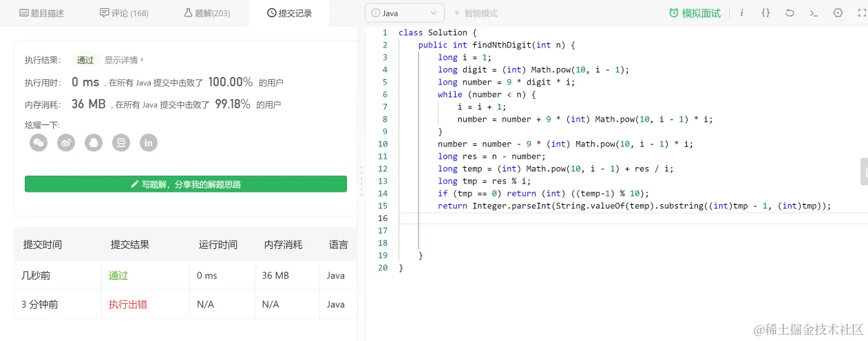Start 模拟面试 mock interview
Screen dimensions: 868x341
point(695,13)
